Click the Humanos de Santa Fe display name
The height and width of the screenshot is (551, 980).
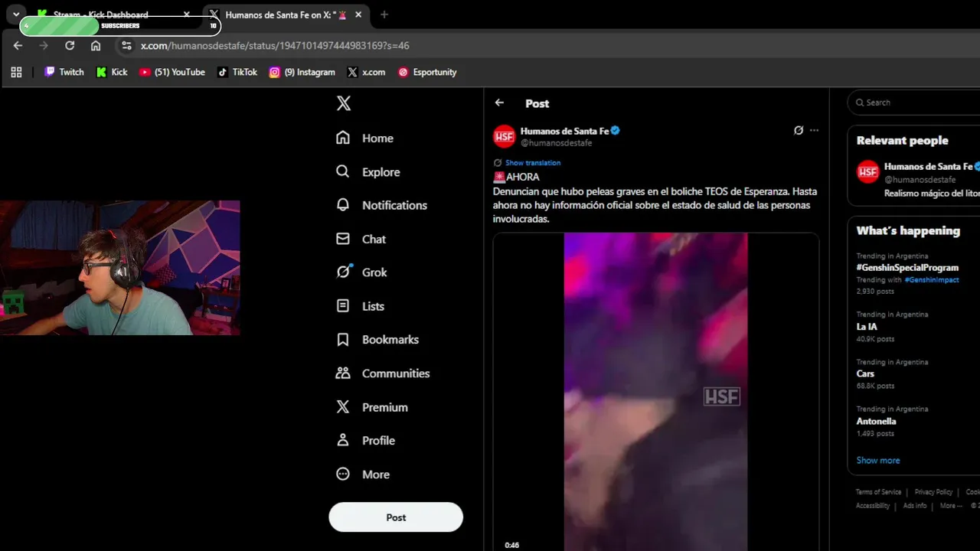(x=564, y=131)
